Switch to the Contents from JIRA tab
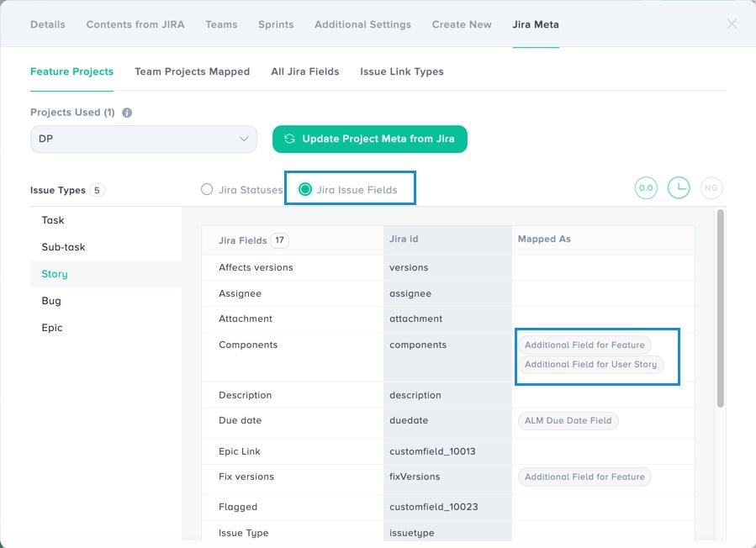The width and height of the screenshot is (756, 548). point(135,24)
